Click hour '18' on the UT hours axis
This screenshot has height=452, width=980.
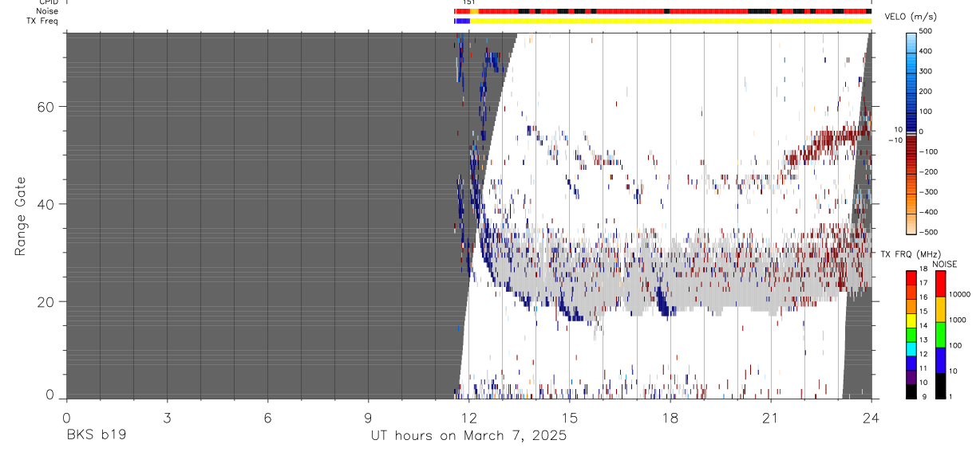pos(670,418)
